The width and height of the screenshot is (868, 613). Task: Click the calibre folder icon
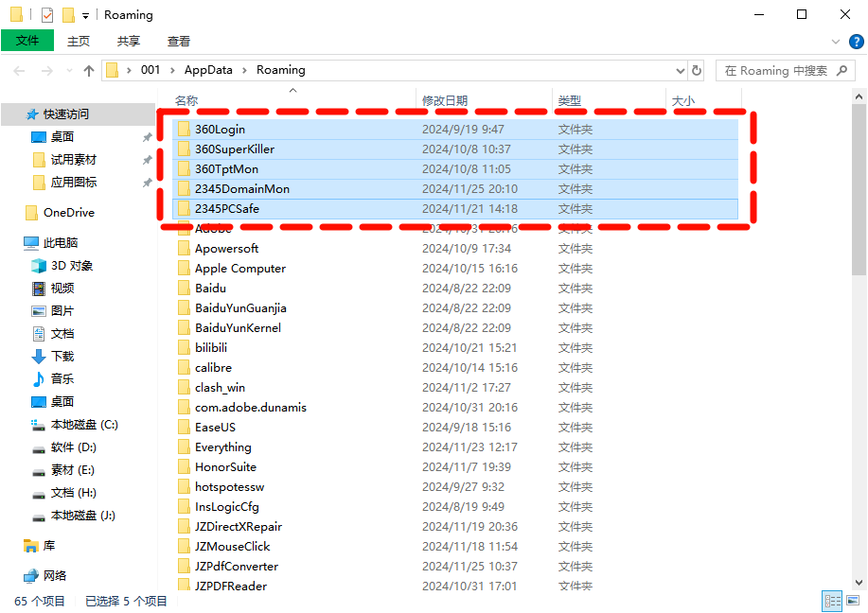184,369
